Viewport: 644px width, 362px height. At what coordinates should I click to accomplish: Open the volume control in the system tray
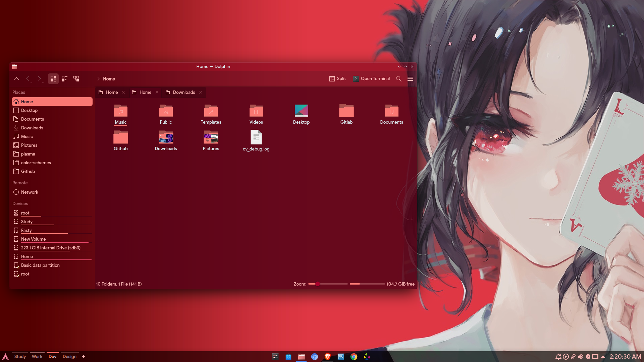pyautogui.click(x=581, y=357)
